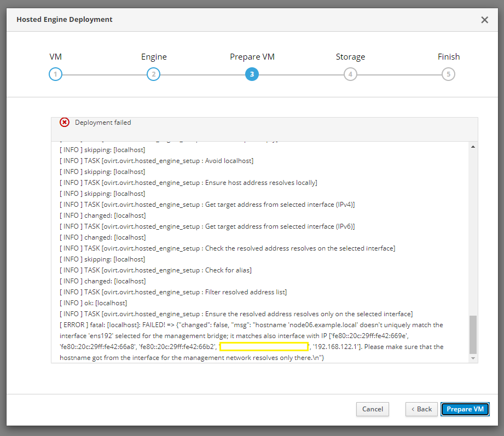Viewport: 504px width, 436px height.
Task: Click the log scrollbar down arrow
Action: (473, 358)
